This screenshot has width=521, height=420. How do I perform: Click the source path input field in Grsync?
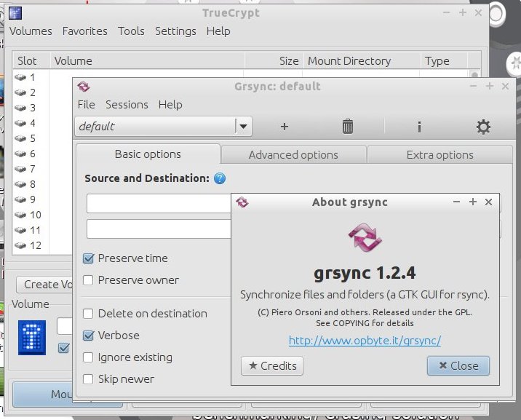[159, 203]
